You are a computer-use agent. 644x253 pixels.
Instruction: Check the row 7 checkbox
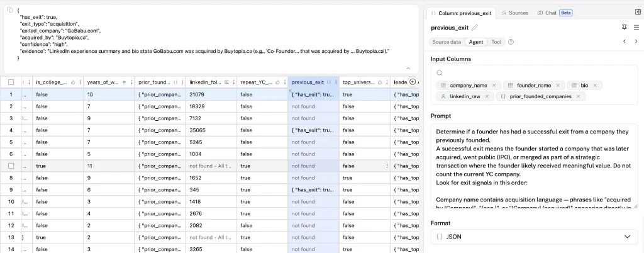[x=11, y=166]
